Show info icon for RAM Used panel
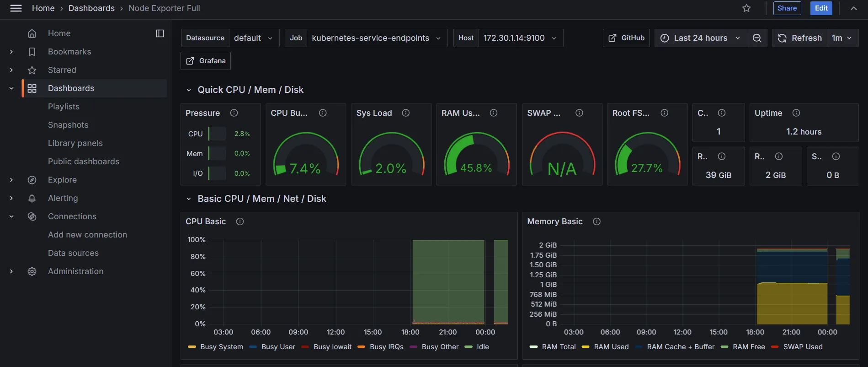Screen dimensions: 868x367 pos(494,113)
